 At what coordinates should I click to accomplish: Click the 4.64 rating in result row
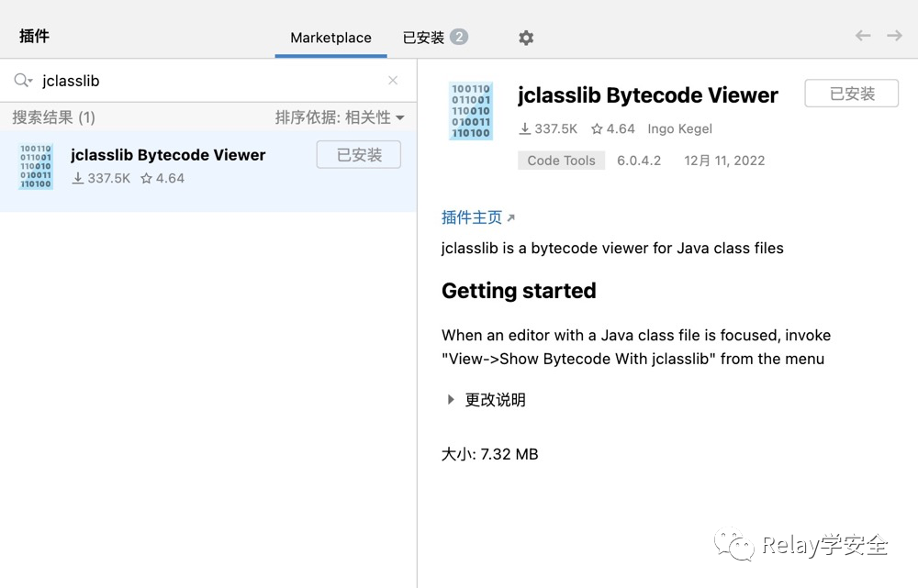(x=162, y=179)
